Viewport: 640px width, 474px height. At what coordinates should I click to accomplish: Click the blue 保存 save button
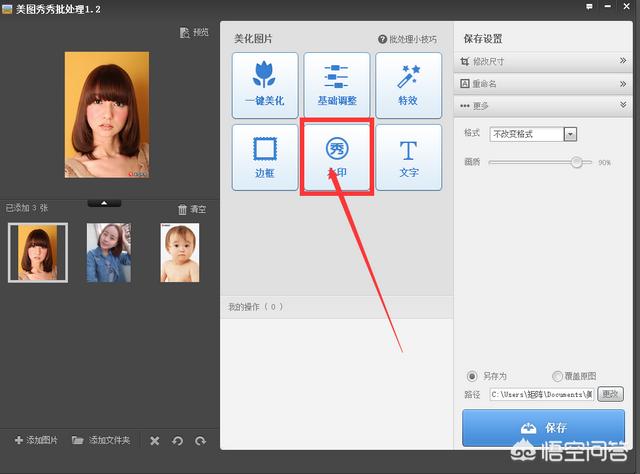tap(543, 428)
